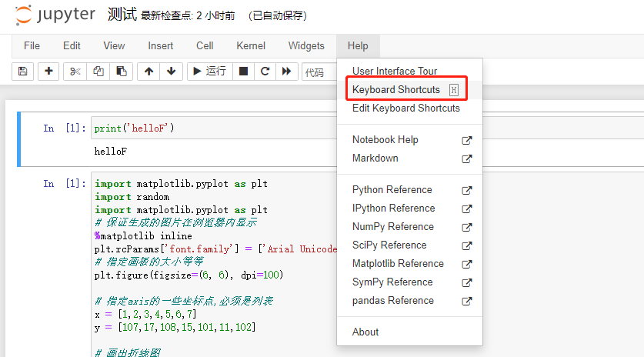
Task: Click external link icon beside Python Reference
Action: [466, 191]
